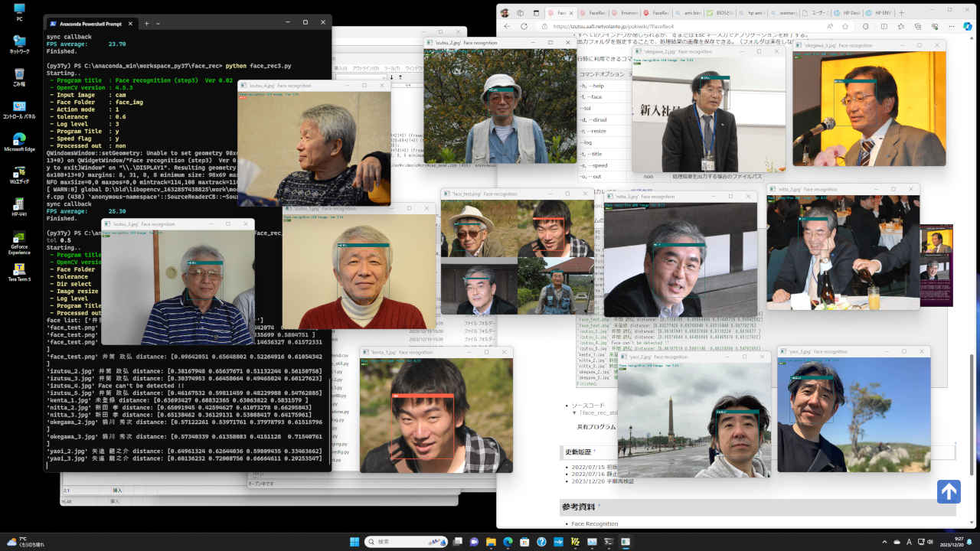
Task: Click the blue scroll-to-top arrow button
Action: coord(948,491)
